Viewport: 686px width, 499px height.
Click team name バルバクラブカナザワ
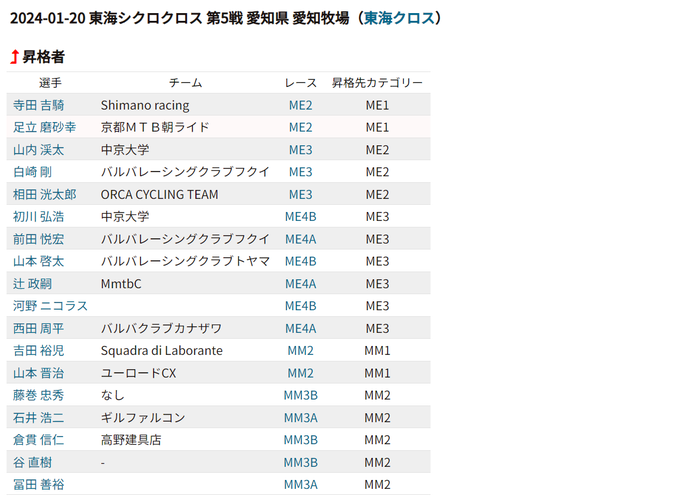(x=161, y=328)
